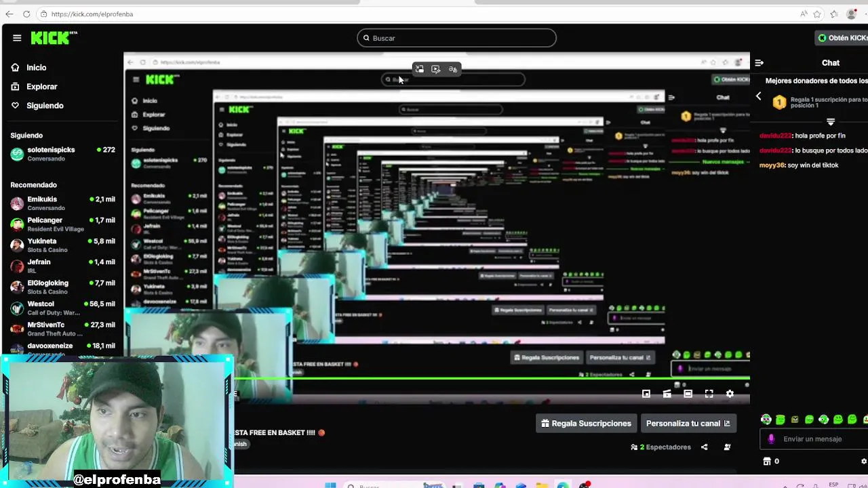The width and height of the screenshot is (868, 488).
Task: Open recommended channel Jefrain
Action: [62, 266]
